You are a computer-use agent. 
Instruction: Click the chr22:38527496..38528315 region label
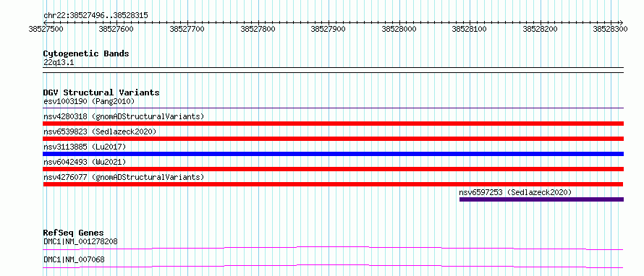click(96, 16)
